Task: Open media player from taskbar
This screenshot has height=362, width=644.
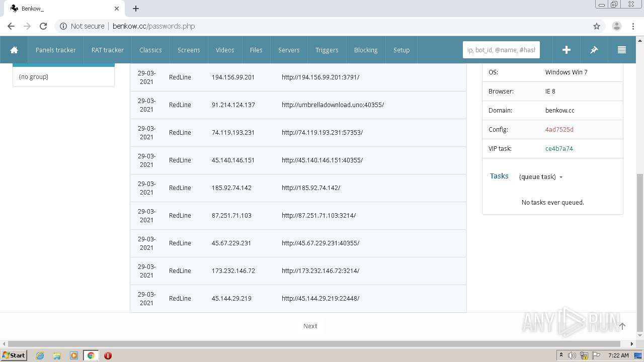Action: [x=74, y=355]
